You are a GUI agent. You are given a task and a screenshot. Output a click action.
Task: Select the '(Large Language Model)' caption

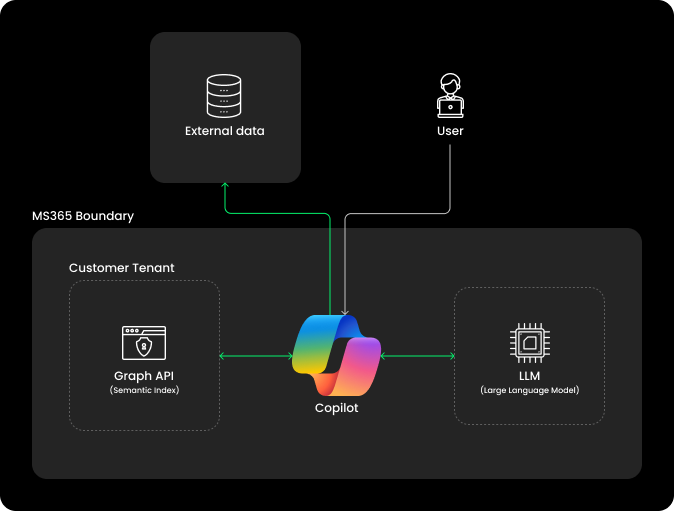530,390
